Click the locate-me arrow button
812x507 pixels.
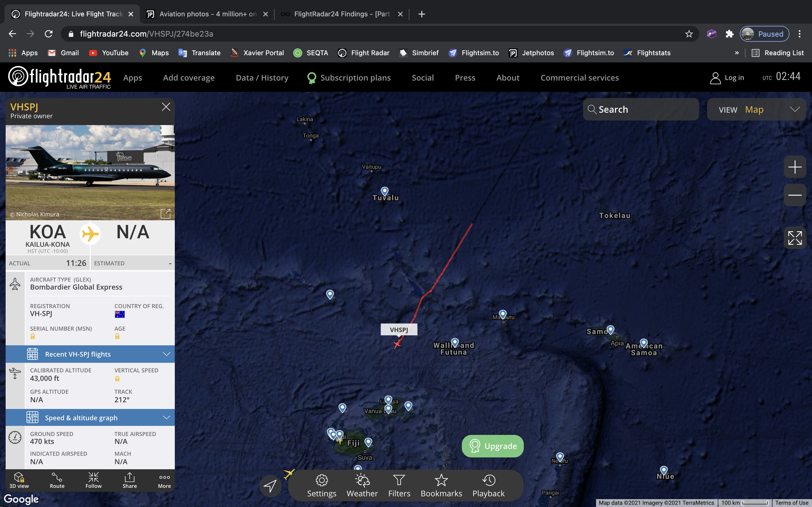point(270,486)
